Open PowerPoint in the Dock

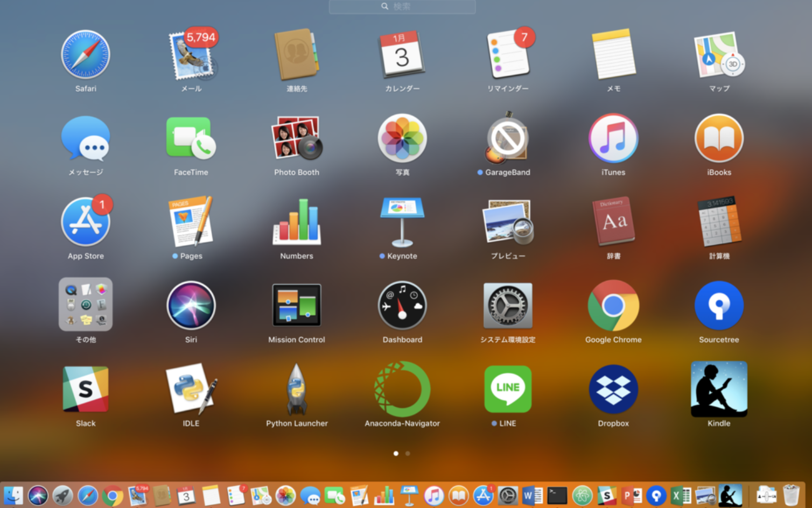[x=632, y=495]
